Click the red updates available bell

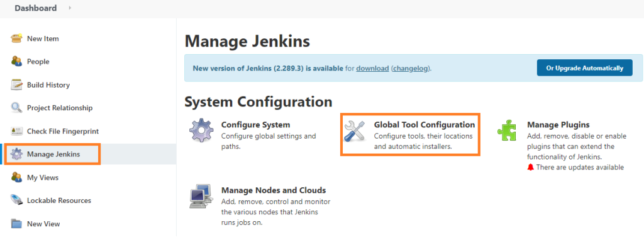coord(530,168)
